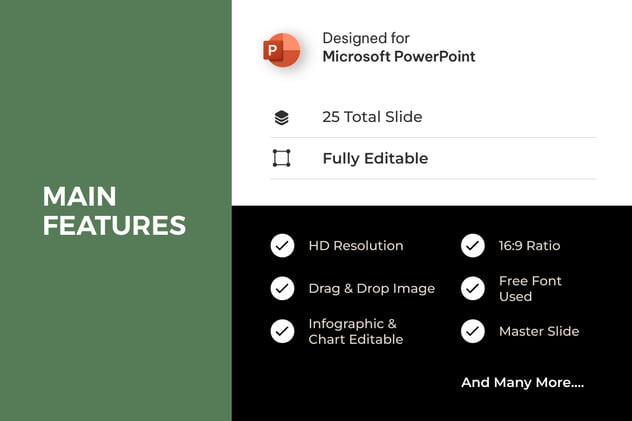
Task: Click the layers stack icon
Action: coord(281,117)
